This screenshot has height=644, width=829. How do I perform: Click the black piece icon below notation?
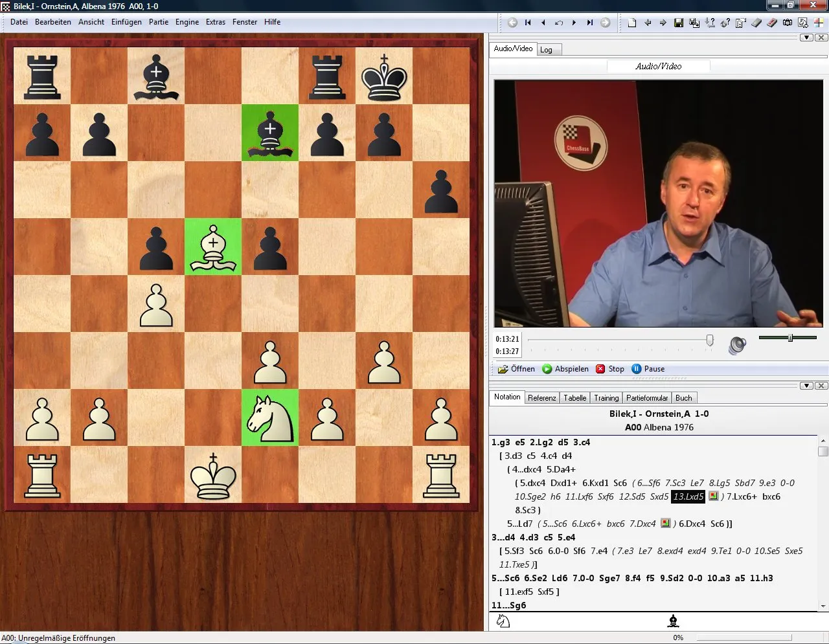click(x=673, y=621)
